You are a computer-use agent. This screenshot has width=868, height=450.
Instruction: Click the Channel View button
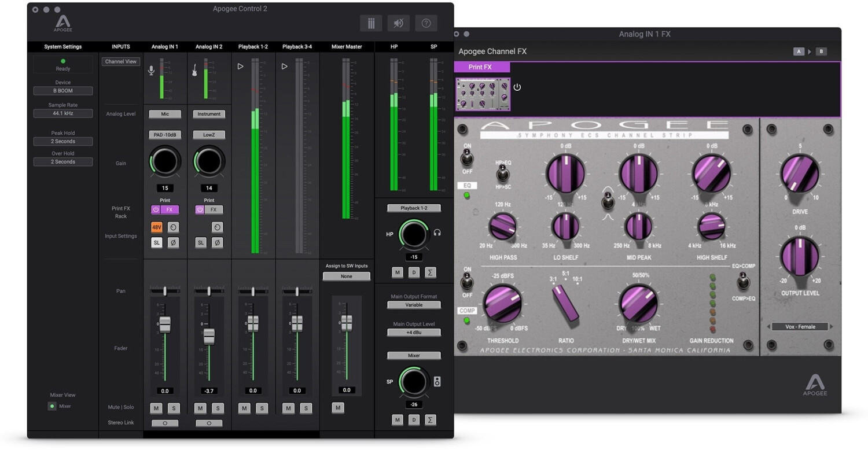pyautogui.click(x=121, y=61)
